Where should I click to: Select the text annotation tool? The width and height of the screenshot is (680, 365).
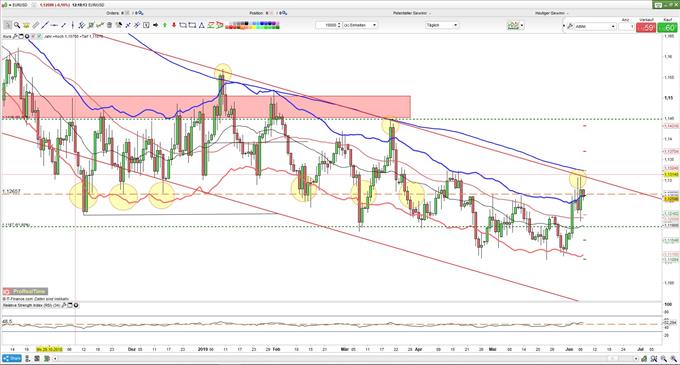[146, 25]
